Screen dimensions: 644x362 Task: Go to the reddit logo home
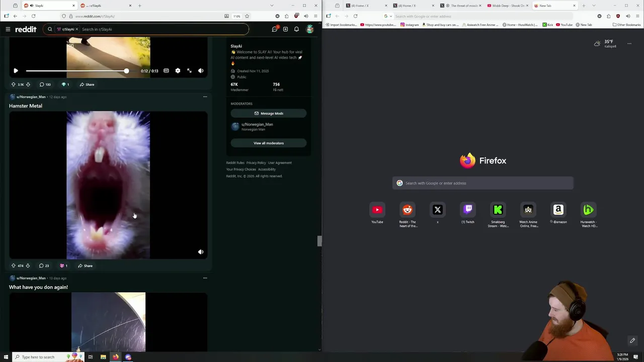point(26,29)
